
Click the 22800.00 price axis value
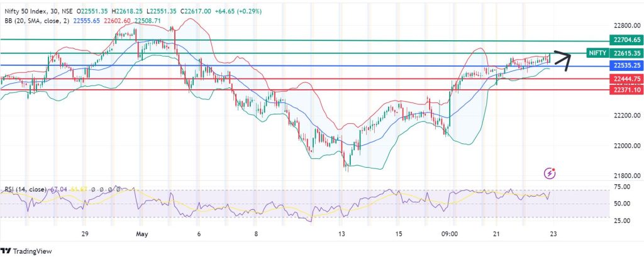[627, 26]
